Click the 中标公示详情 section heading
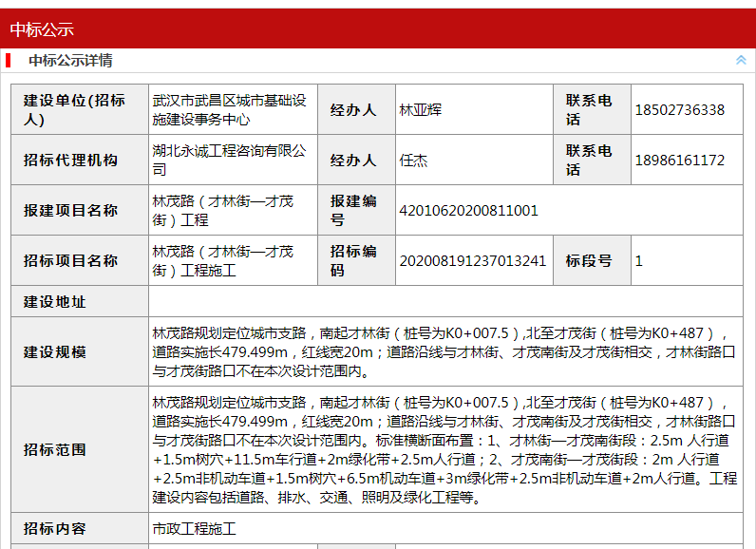 coord(70,61)
